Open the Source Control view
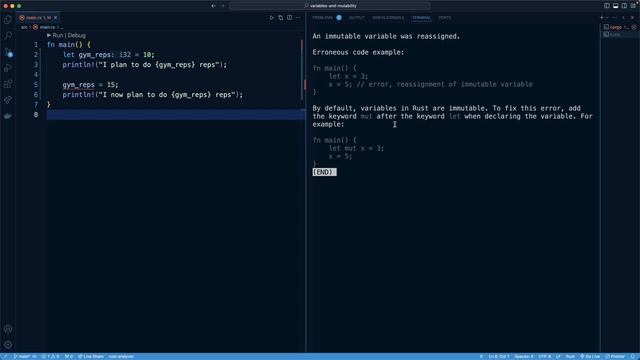 point(8,52)
